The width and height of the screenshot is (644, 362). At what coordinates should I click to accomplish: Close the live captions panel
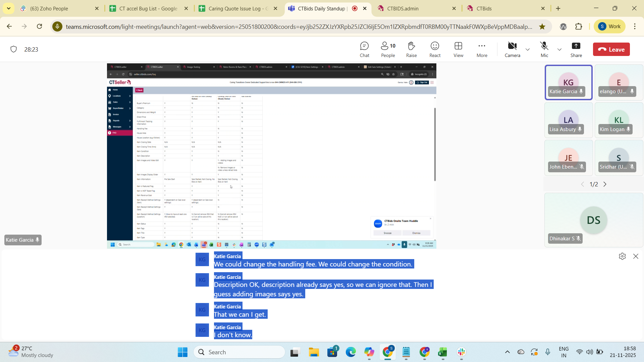pyautogui.click(x=636, y=256)
